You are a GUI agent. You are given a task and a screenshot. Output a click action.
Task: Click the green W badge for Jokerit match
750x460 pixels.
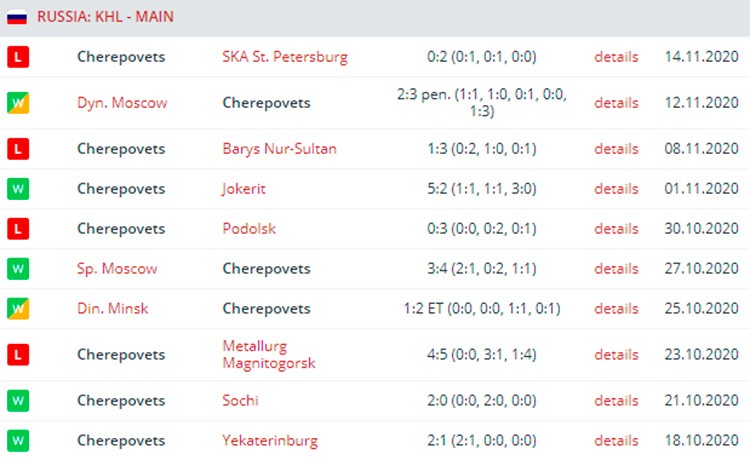pos(18,189)
